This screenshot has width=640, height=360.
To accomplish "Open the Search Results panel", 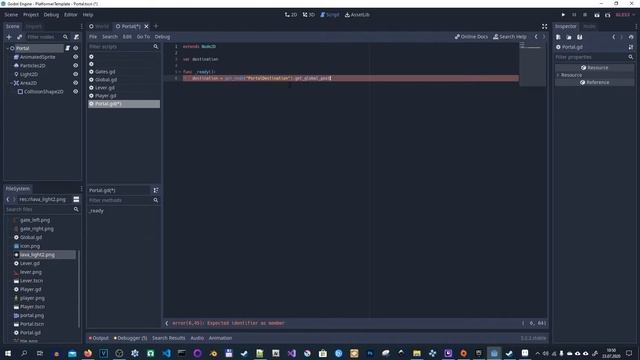I will [x=168, y=338].
